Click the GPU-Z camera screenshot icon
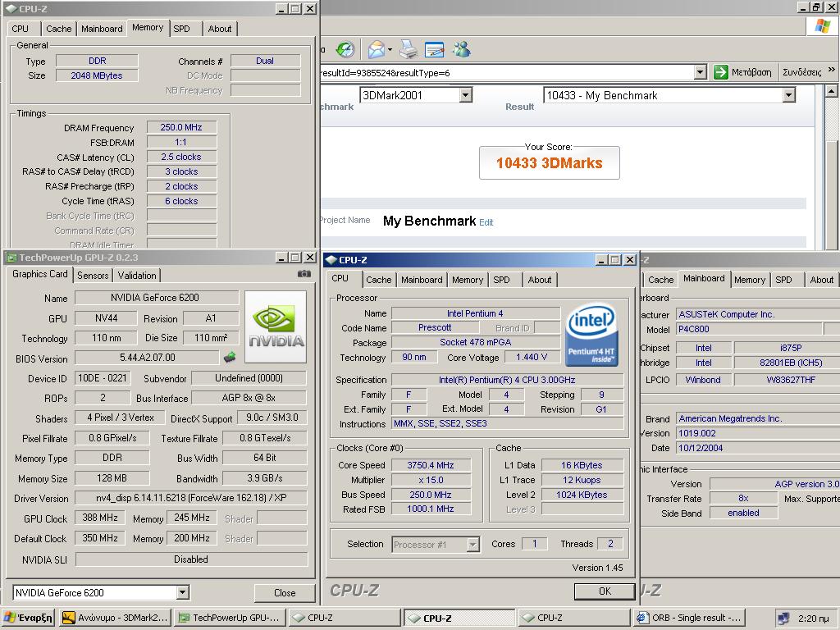 tap(304, 274)
